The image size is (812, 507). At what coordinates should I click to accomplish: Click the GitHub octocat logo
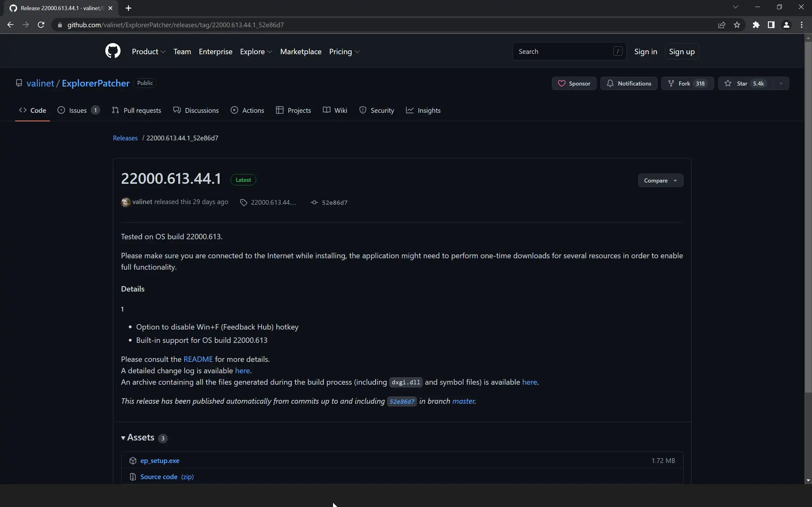[113, 51]
